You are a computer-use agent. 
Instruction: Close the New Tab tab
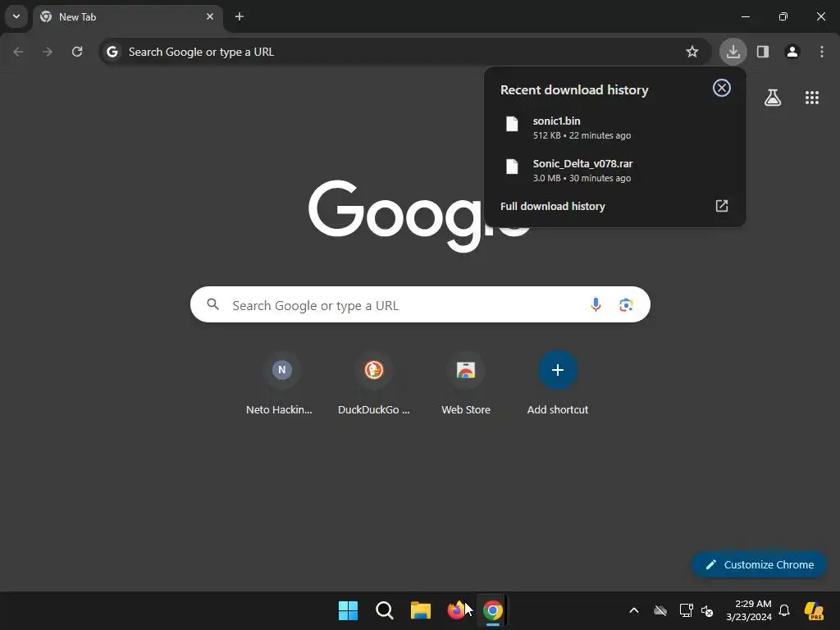[x=210, y=16]
